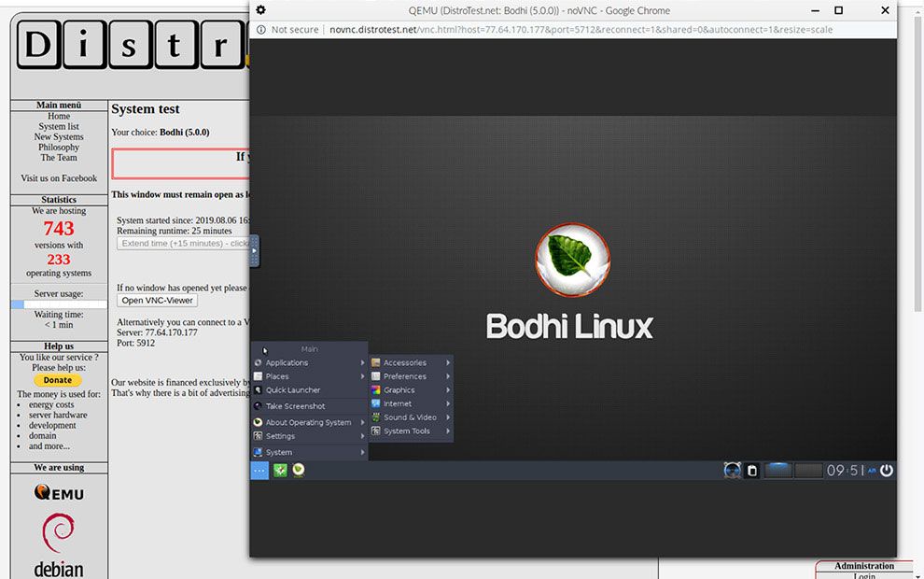Open noVNC settings gear in title bar
This screenshot has width=924, height=579.
pos(260,10)
